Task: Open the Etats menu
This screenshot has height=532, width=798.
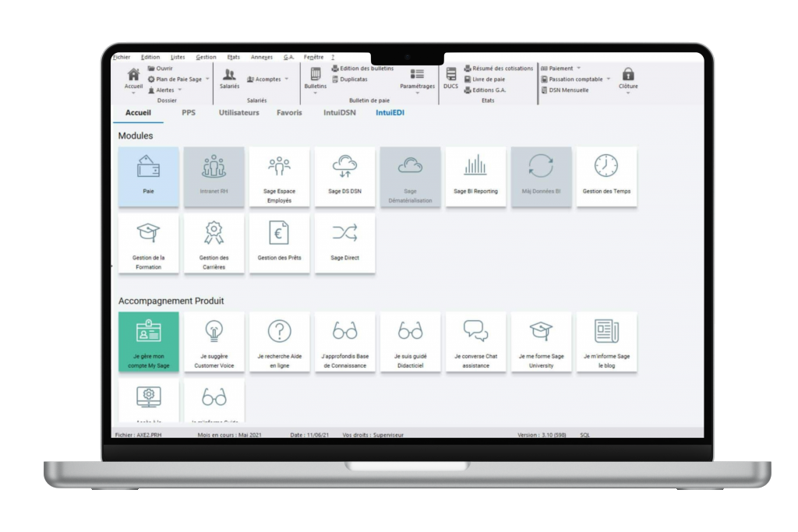Action: (x=234, y=57)
